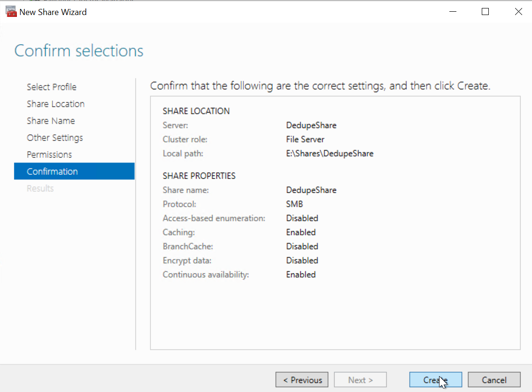Click the Continuous availability label
Screen dimensions: 532x392
(x=206, y=274)
